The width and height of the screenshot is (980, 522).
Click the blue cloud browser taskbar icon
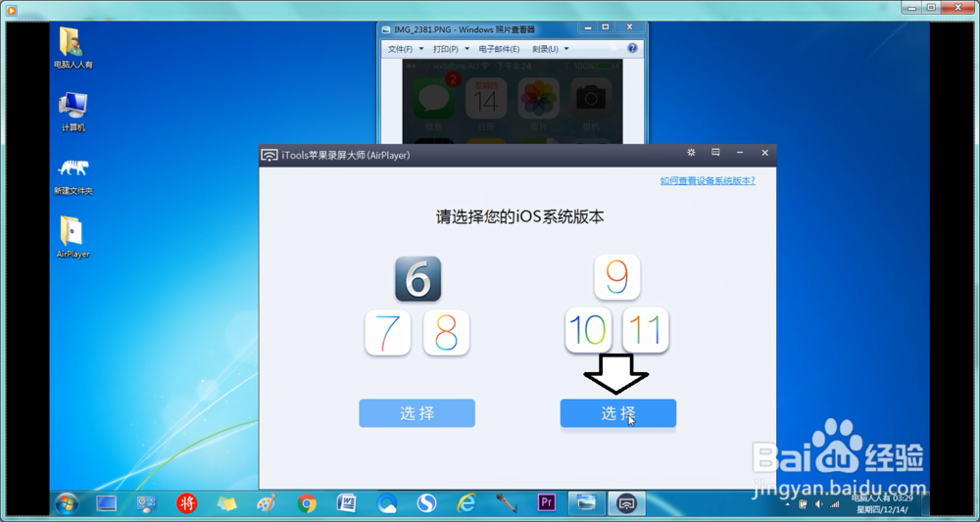[386, 503]
